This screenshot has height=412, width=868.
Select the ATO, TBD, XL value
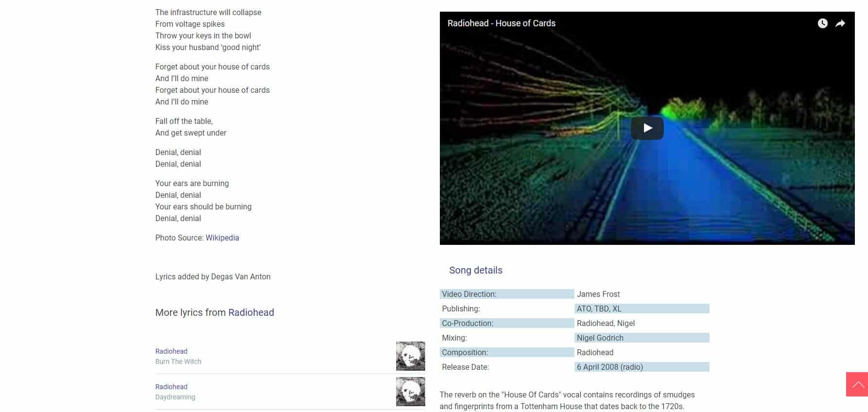(642, 309)
